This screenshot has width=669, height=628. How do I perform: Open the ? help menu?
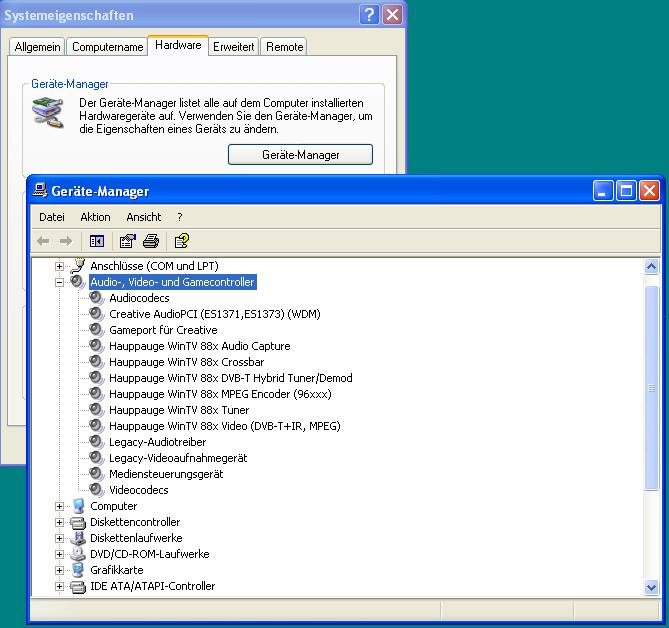[180, 217]
